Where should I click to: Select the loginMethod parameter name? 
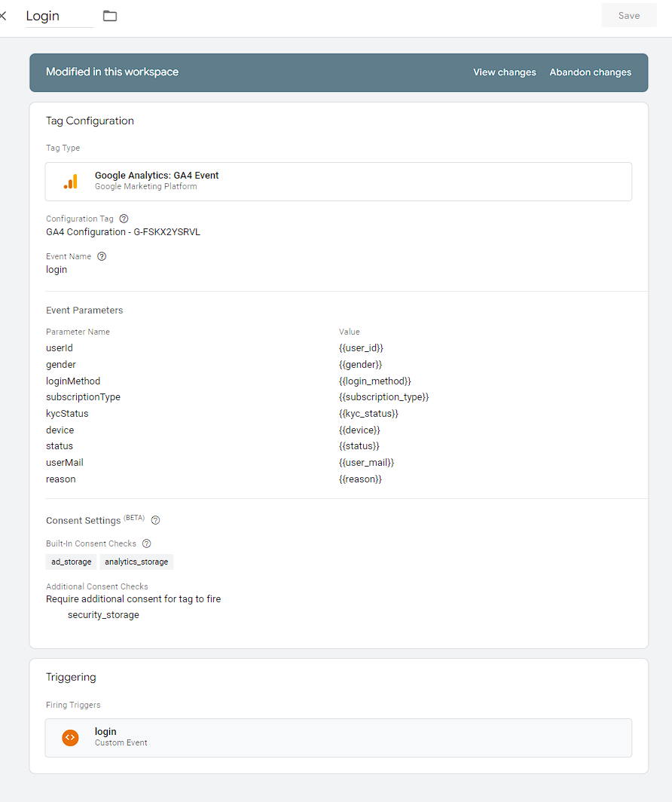(73, 381)
